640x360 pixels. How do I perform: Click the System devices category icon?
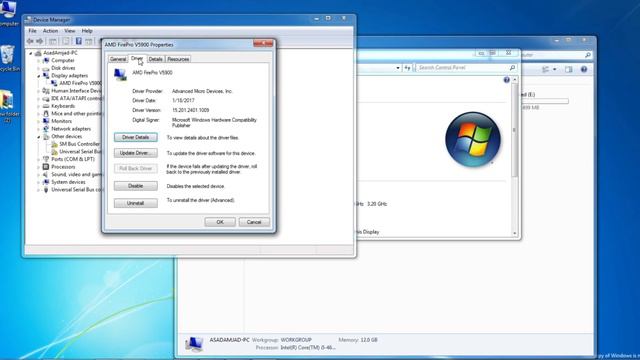46,182
